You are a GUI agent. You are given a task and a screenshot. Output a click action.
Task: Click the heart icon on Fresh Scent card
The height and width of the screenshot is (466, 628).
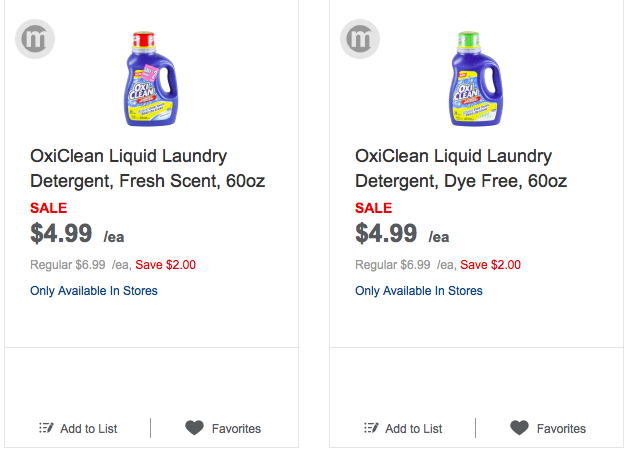pos(194,428)
